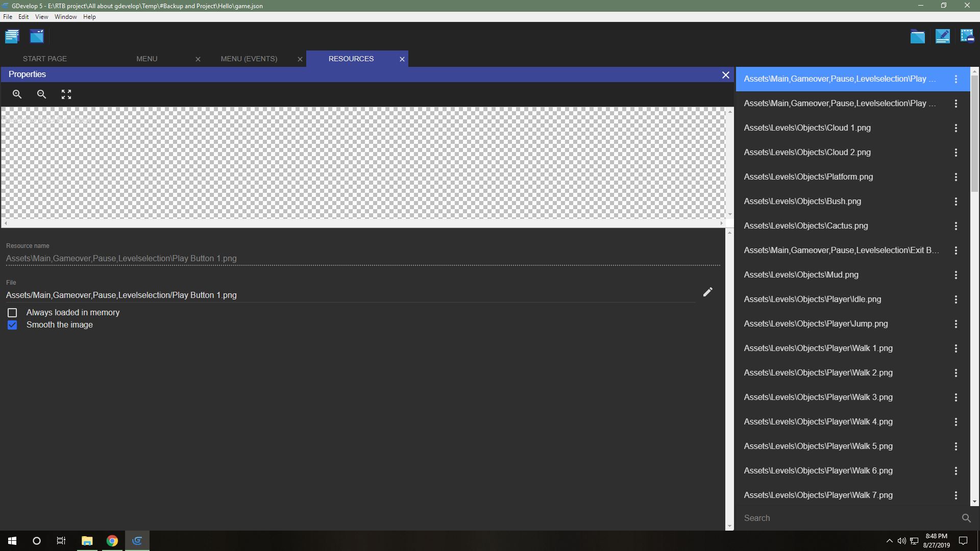This screenshot has width=980, height=551.
Task: Open options menu for Bush.png
Action: click(956, 202)
